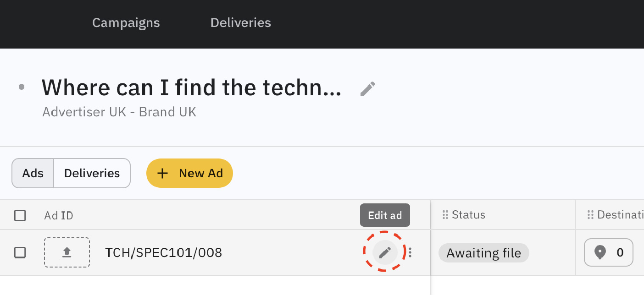The width and height of the screenshot is (644, 295).
Task: Go to Deliveries in the top navigation bar
Action: pos(240,23)
